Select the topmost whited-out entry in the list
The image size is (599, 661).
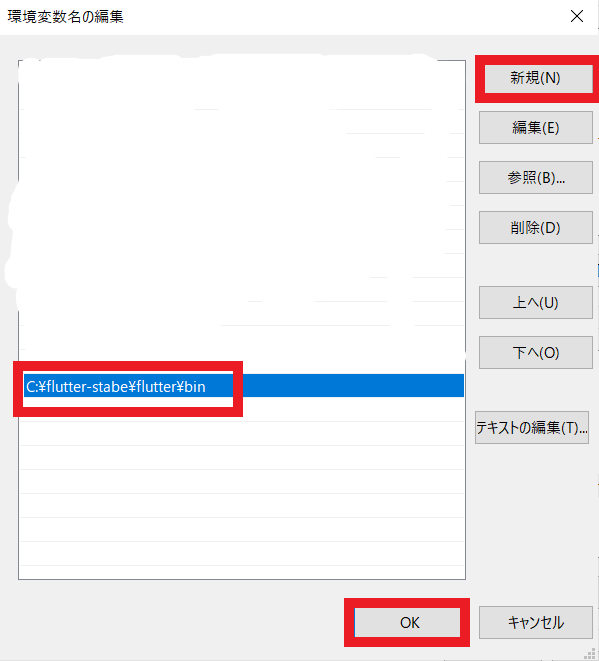click(242, 74)
